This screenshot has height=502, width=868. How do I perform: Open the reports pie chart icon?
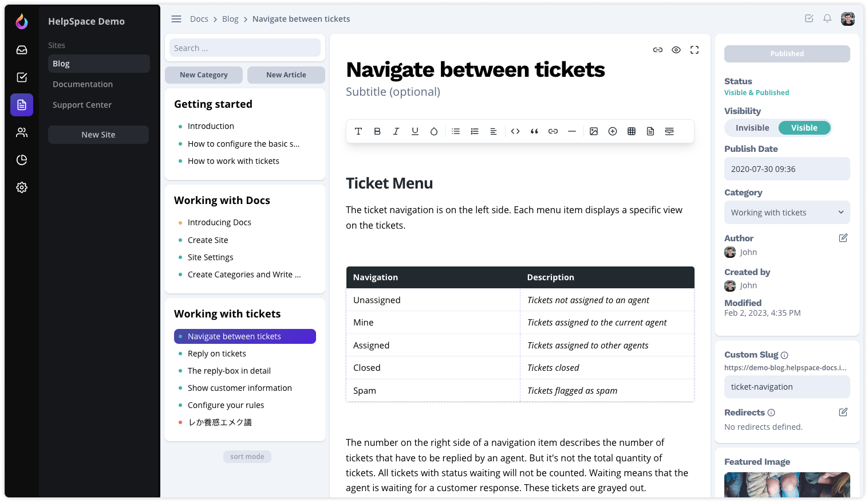coord(22,160)
